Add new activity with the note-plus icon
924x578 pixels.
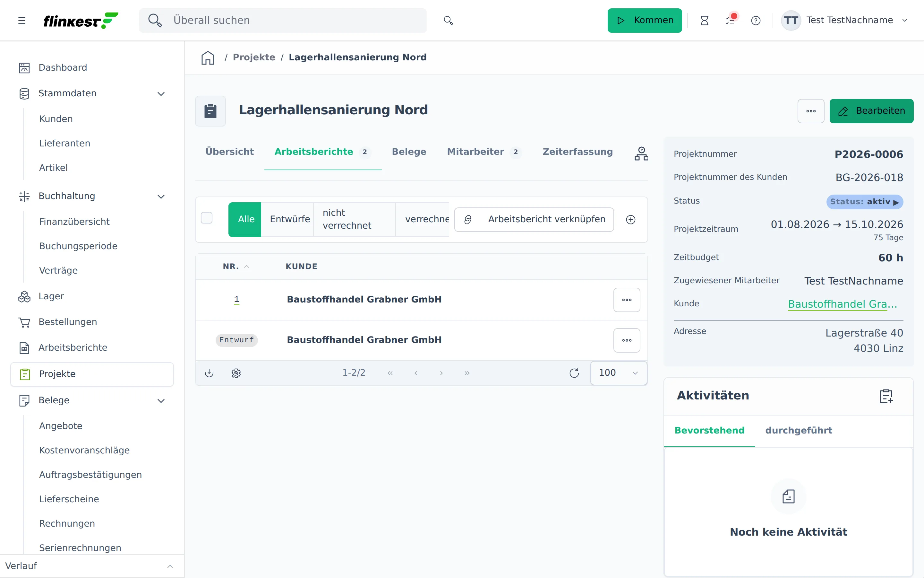pos(886,396)
